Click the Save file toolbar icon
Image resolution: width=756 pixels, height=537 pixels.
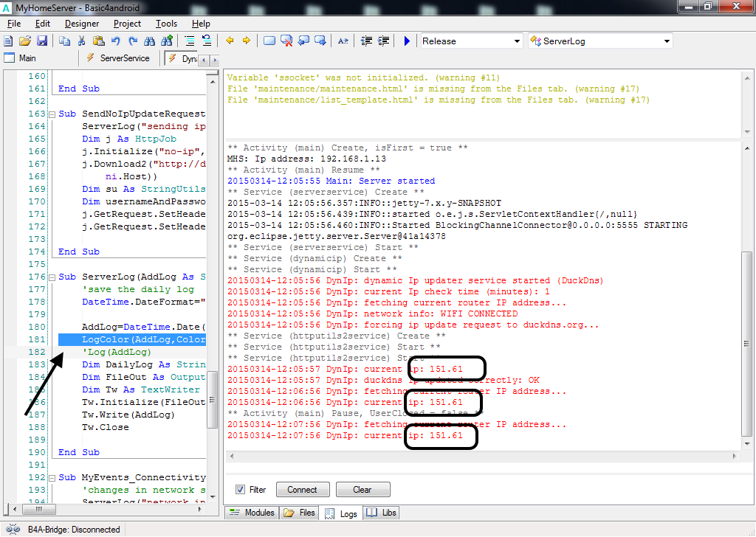42,41
